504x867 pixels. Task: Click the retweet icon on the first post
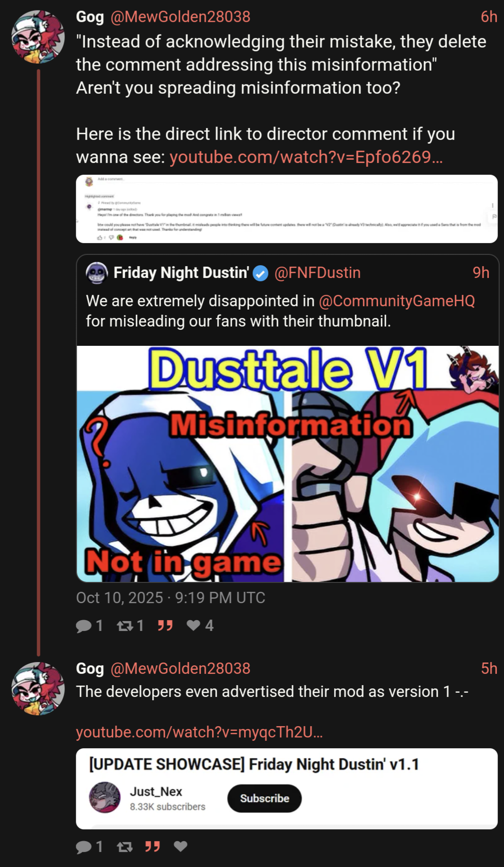pos(125,625)
